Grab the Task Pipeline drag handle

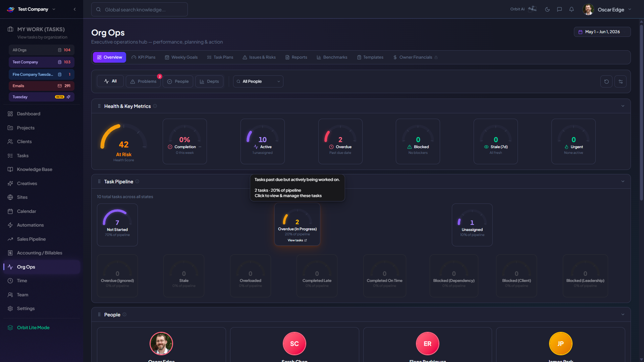click(99, 182)
